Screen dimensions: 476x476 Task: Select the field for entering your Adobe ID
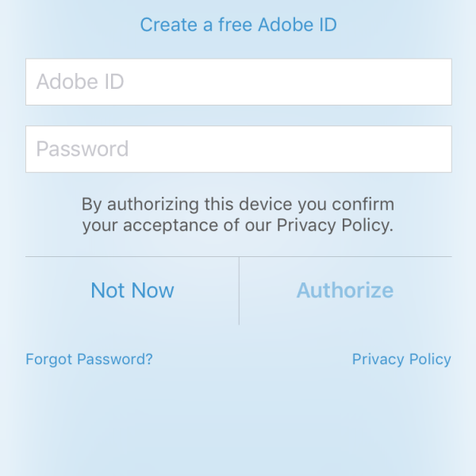(x=238, y=82)
